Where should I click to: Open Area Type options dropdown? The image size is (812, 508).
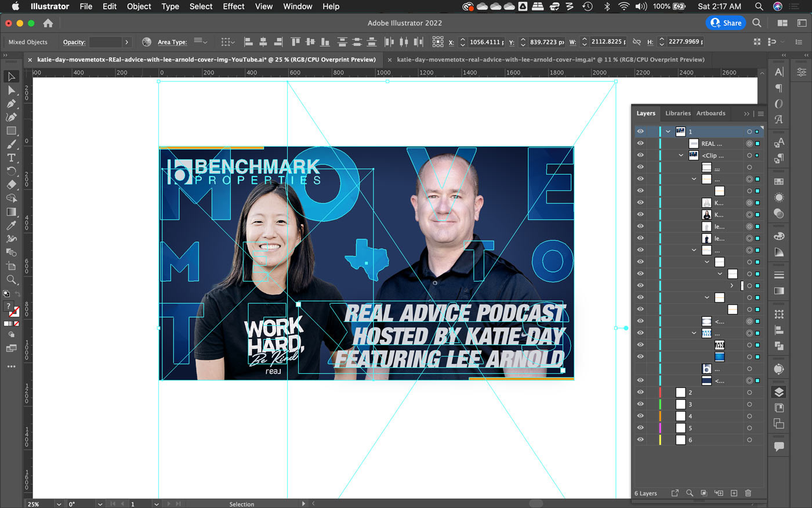coord(200,42)
